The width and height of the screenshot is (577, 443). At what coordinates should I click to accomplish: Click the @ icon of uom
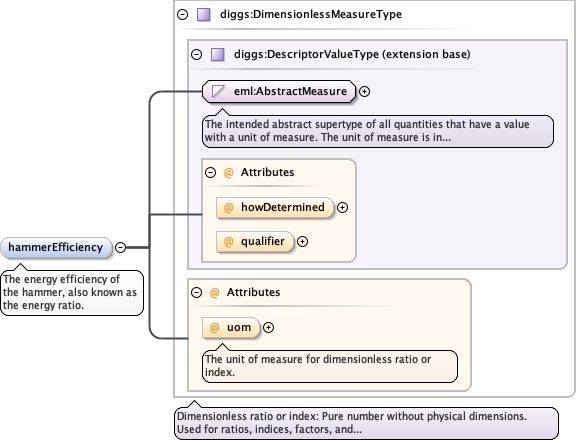point(215,327)
